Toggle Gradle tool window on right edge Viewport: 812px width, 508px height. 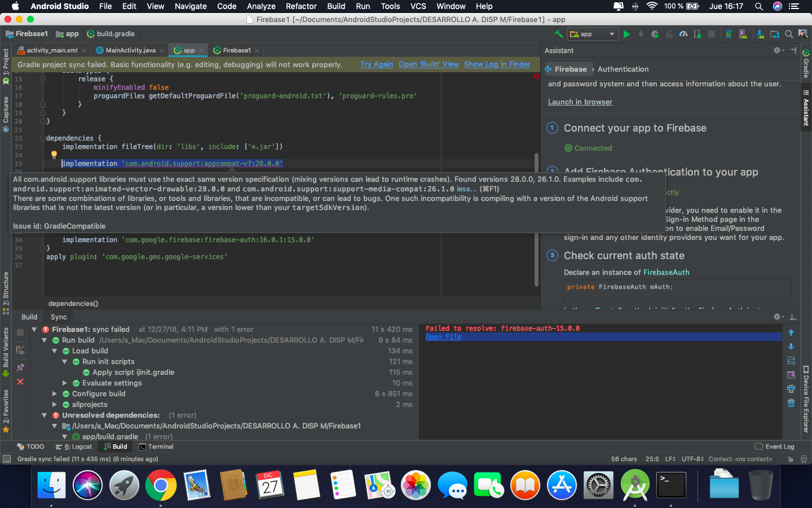(x=806, y=63)
